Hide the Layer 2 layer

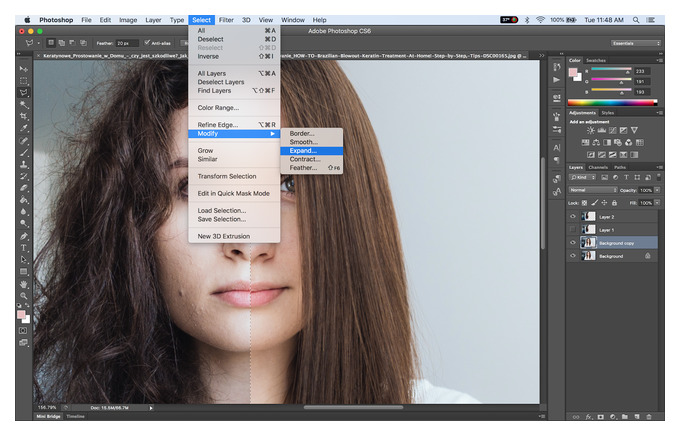pyautogui.click(x=573, y=216)
